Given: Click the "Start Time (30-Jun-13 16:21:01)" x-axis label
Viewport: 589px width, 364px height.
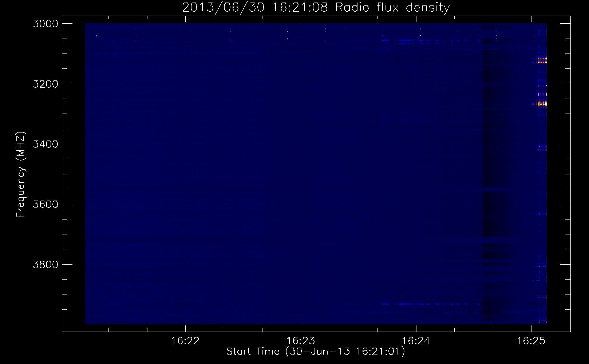Looking at the screenshot, I should (x=315, y=352).
